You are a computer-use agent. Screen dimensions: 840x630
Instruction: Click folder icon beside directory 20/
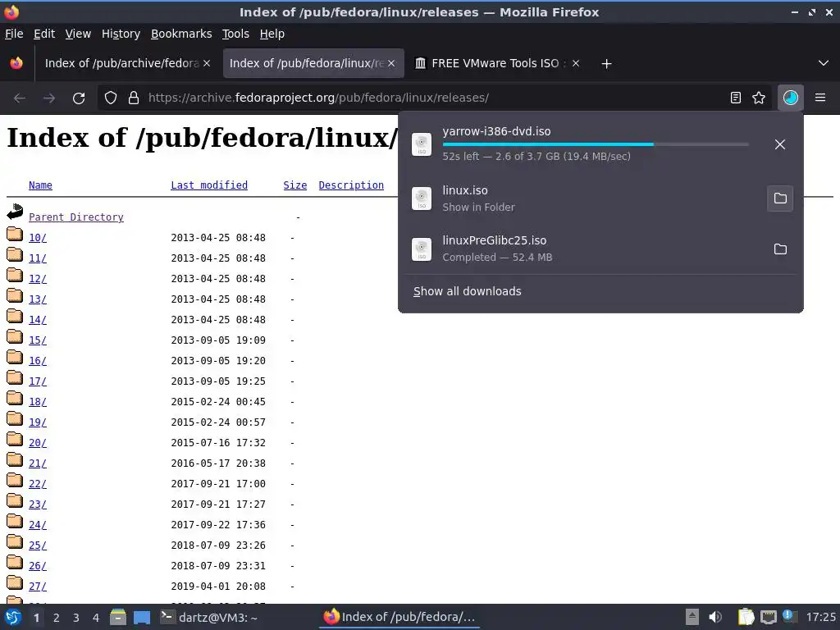click(15, 440)
